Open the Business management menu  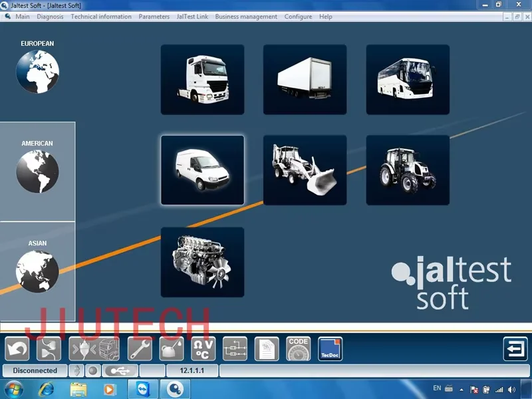(246, 17)
